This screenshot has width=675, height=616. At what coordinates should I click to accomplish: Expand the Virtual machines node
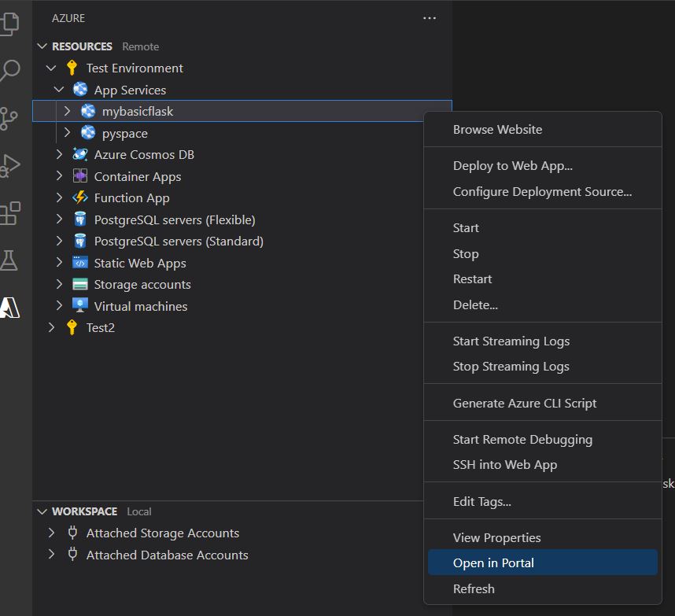pyautogui.click(x=59, y=306)
